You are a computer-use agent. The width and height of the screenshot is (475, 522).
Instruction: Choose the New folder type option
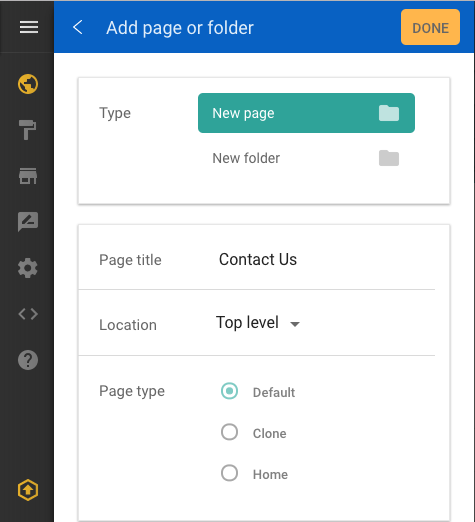(x=306, y=158)
